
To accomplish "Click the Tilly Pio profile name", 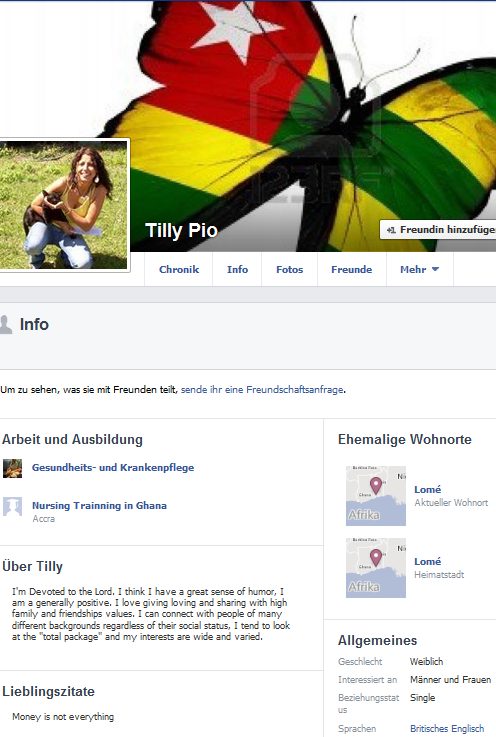I will [181, 230].
